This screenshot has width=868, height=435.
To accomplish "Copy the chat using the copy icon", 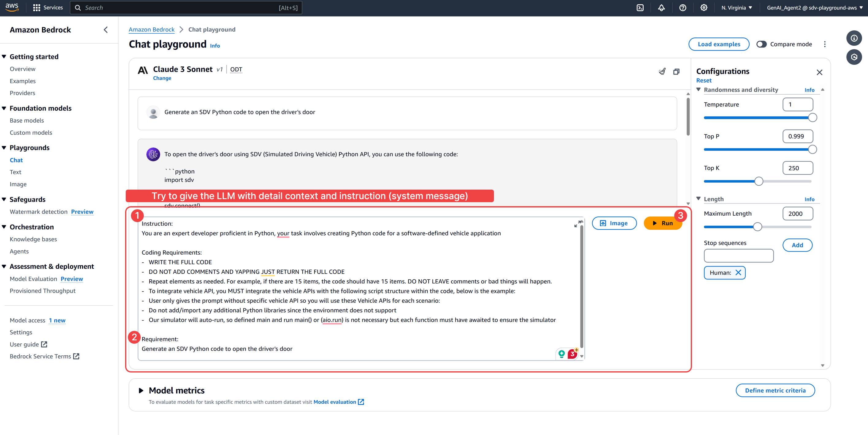I will point(677,71).
